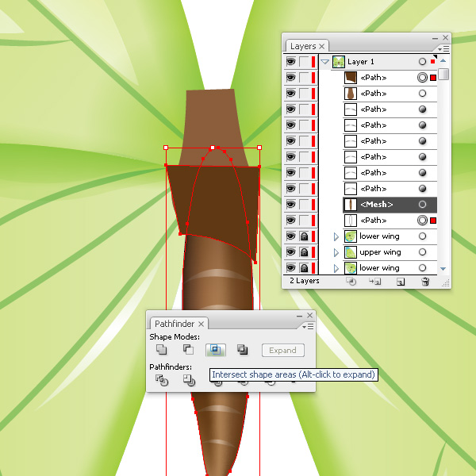The width and height of the screenshot is (476, 476).
Task: Click the "2 Layers" status text
Action: click(x=304, y=281)
